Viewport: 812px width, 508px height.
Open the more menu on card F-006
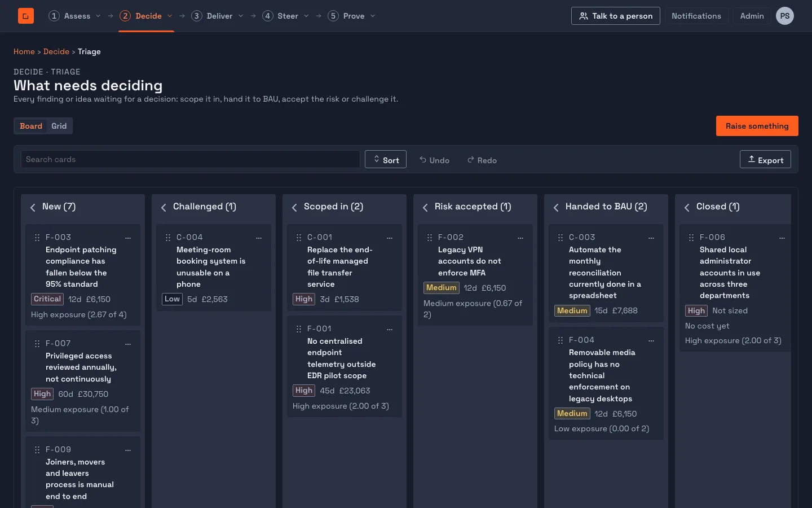click(782, 238)
